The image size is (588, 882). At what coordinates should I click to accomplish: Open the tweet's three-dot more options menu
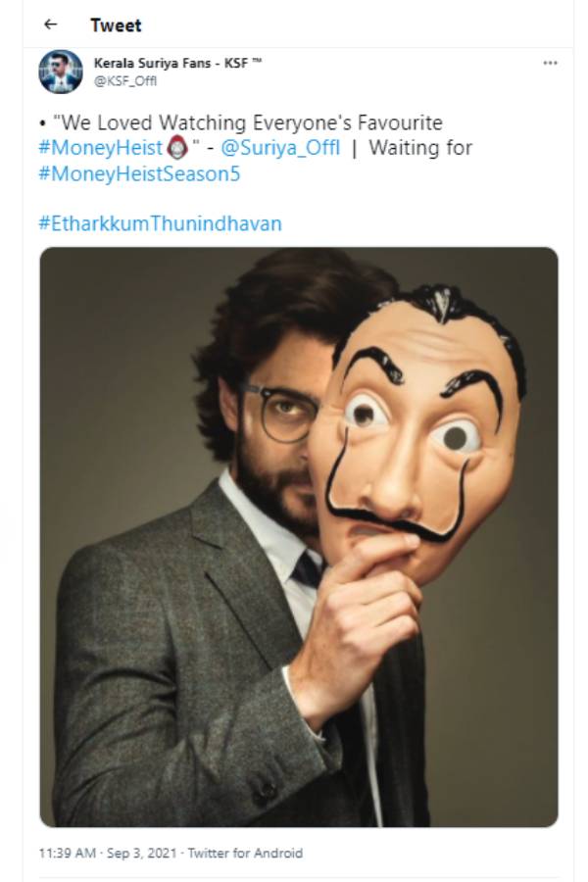(x=550, y=64)
